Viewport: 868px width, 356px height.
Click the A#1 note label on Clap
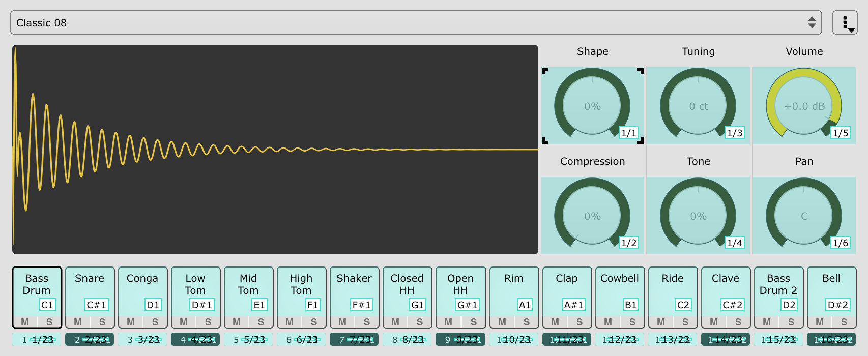573,305
